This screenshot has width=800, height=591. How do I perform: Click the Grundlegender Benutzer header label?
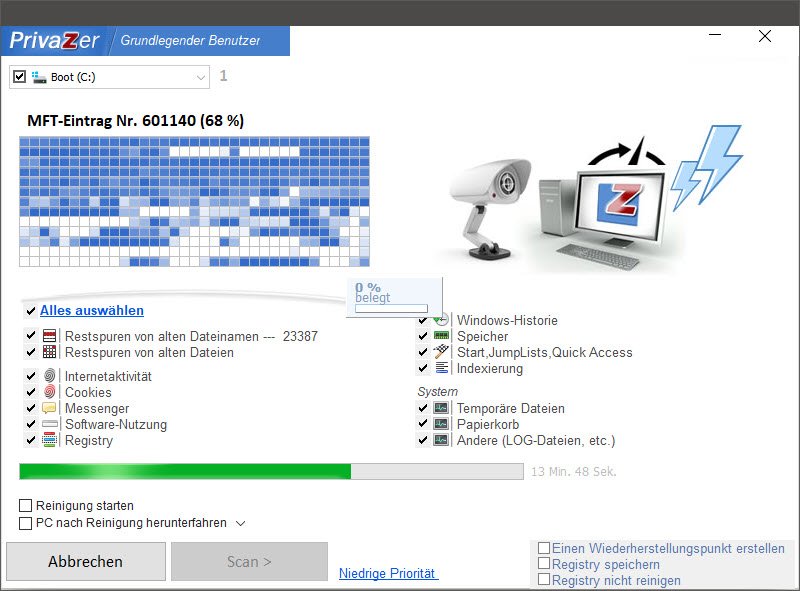pos(190,40)
